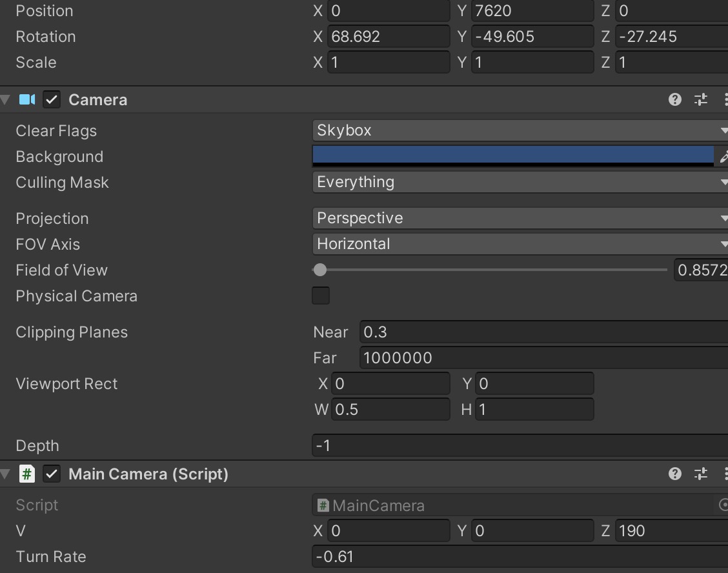Open the FOV Axis Horizontal dropdown
This screenshot has height=573, width=728.
[x=520, y=245]
